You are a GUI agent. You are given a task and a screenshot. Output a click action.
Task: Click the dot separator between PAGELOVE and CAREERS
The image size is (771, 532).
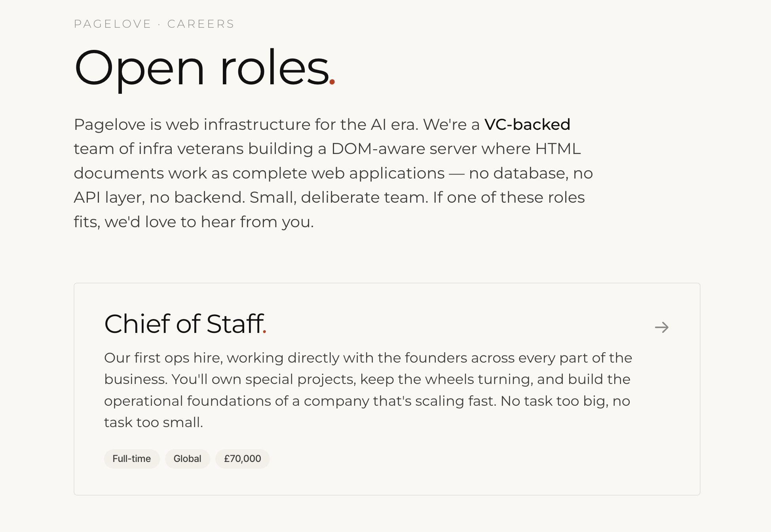coord(159,24)
